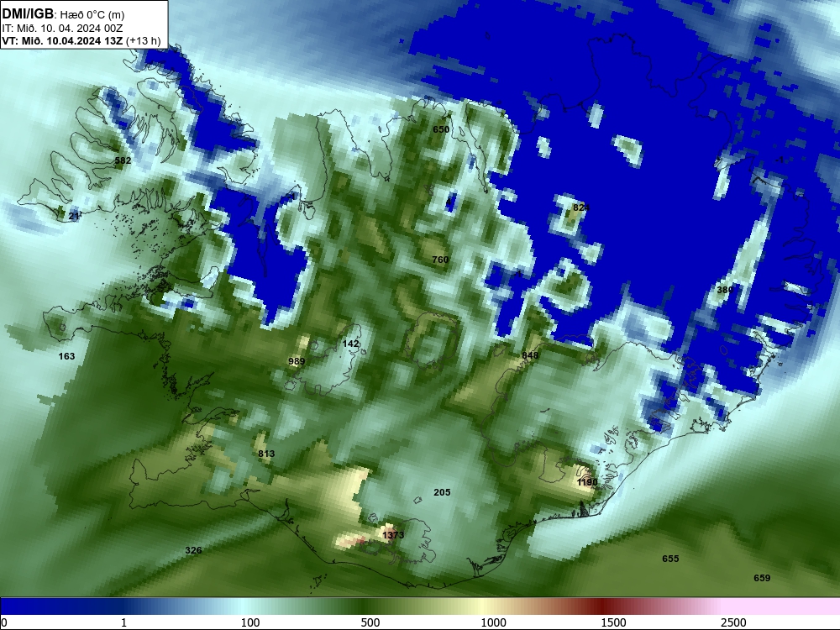
Task: Click the 582 height value on map
Action: [x=123, y=160]
